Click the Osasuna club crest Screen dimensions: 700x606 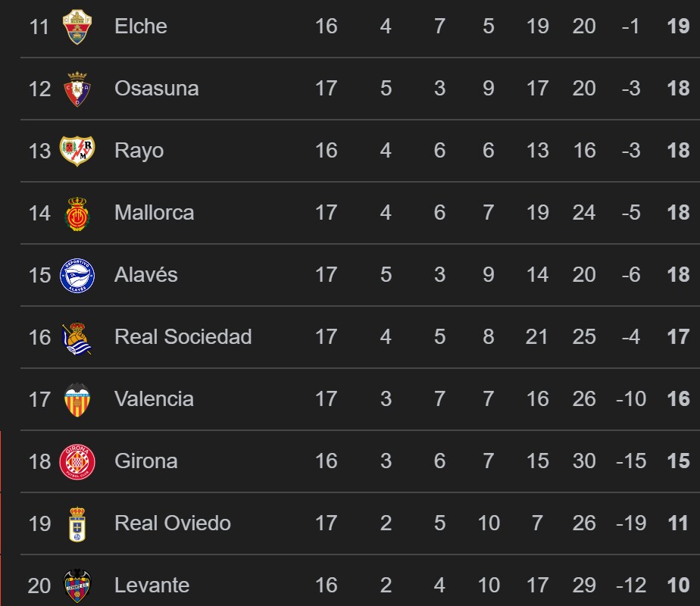click(x=77, y=89)
